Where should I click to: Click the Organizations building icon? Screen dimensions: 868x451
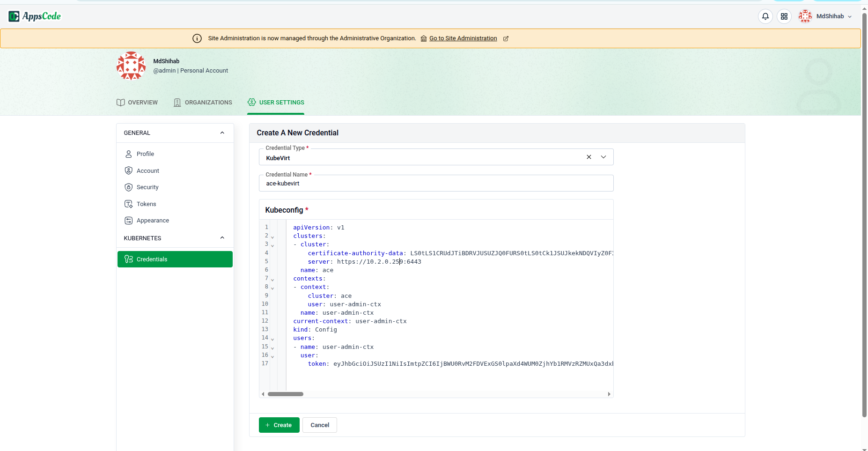(177, 103)
